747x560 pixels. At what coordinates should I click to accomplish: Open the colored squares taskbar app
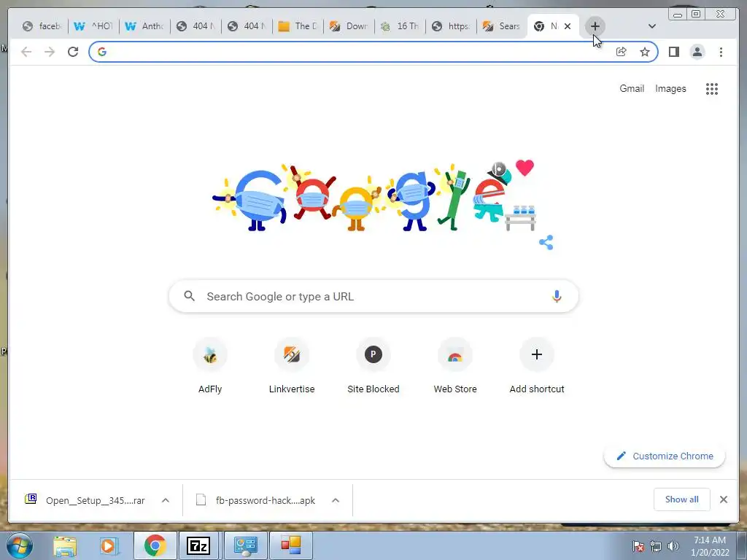(290, 545)
